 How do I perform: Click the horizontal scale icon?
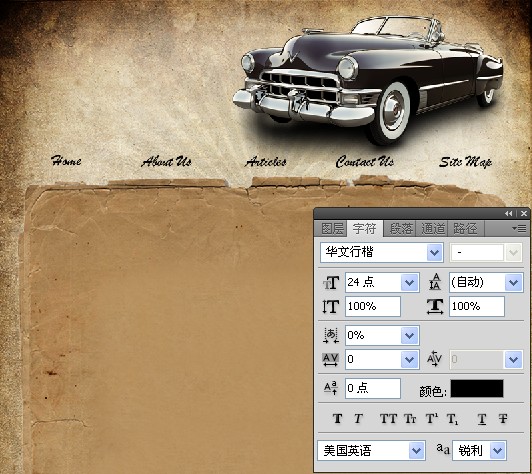click(x=435, y=306)
